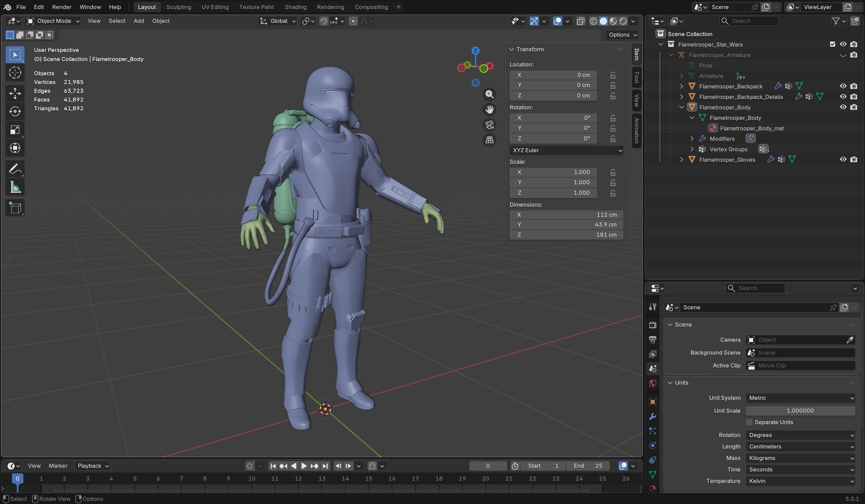This screenshot has width=865, height=504.
Task: Collapse the Transform panel
Action: (x=511, y=49)
